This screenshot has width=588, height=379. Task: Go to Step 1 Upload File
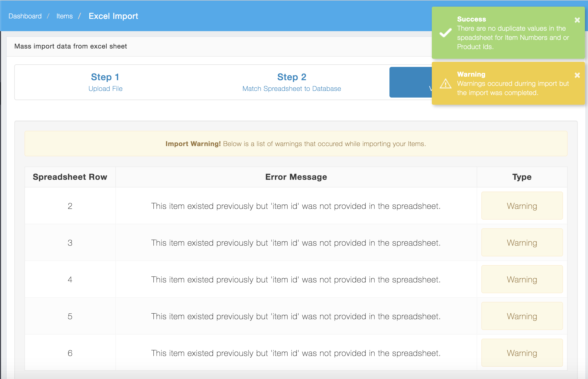pyautogui.click(x=105, y=82)
